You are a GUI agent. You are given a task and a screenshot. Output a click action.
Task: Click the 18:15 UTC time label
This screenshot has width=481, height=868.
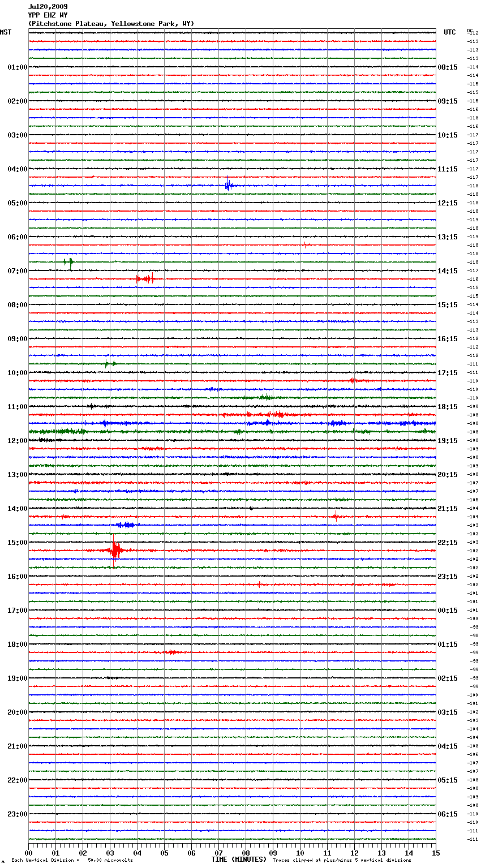point(448,407)
